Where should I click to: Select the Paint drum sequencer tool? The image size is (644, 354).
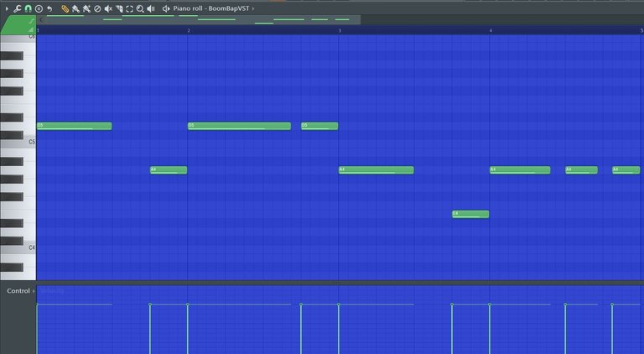pyautogui.click(x=86, y=8)
